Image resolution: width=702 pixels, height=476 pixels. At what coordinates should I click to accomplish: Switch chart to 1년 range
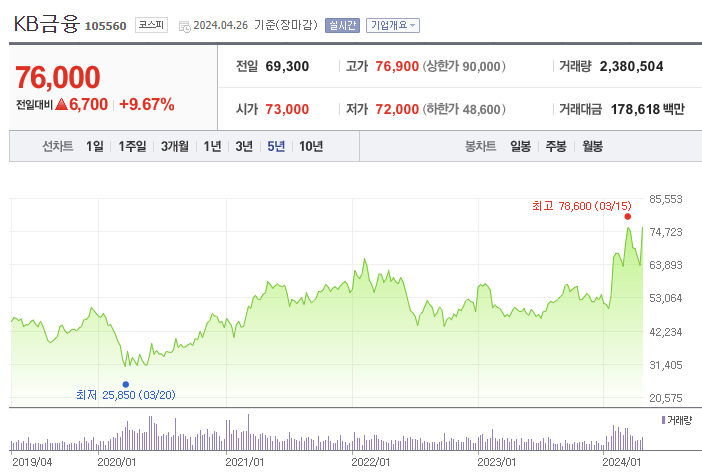[212, 146]
